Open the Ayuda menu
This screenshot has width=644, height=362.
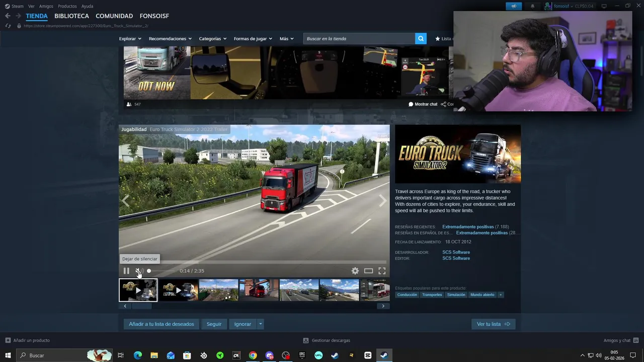tap(87, 6)
